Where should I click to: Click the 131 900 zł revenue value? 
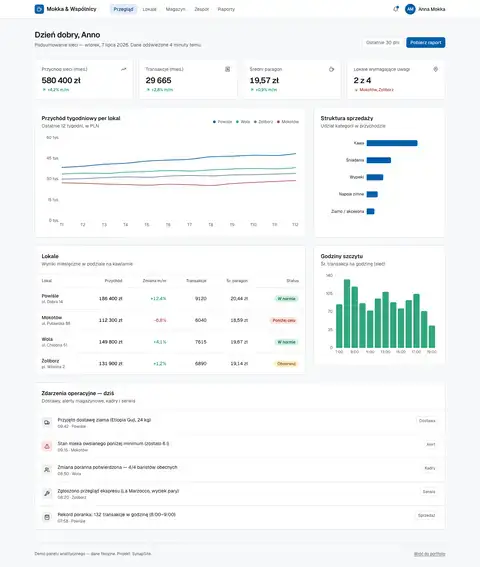(x=111, y=364)
